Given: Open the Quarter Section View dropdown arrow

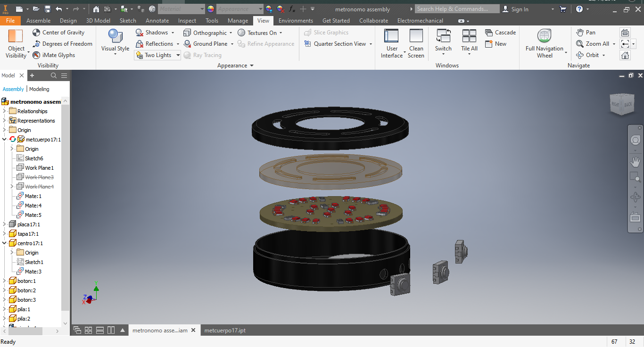Looking at the screenshot, I should point(371,44).
